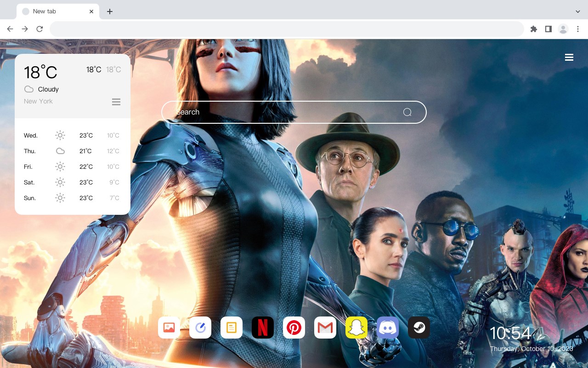This screenshot has width=588, height=368.
Task: Toggle the browser side panel
Action: click(x=548, y=29)
